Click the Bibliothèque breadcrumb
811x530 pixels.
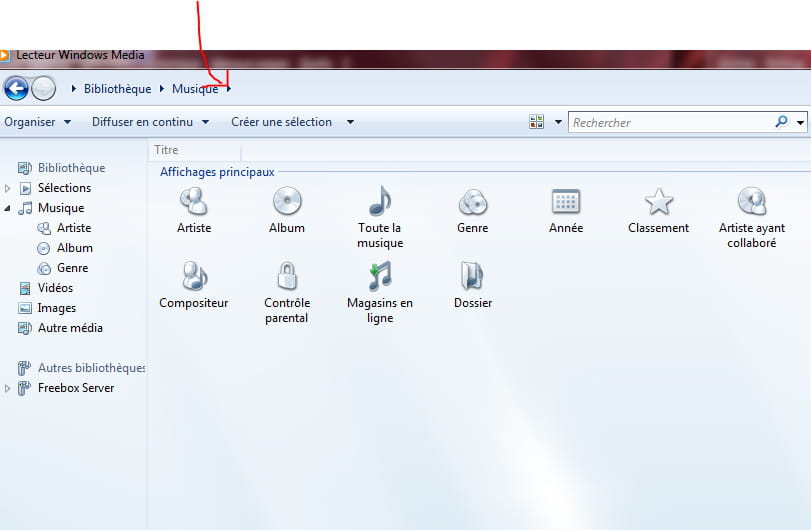click(117, 89)
